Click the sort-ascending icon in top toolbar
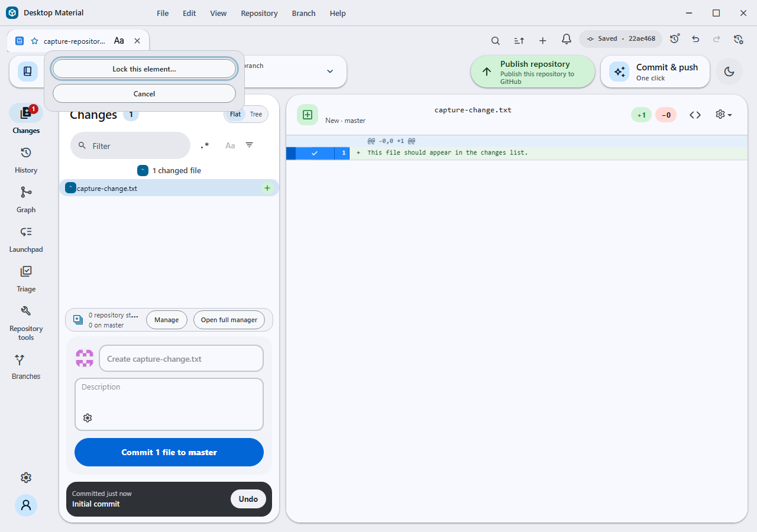Screen dimensions: 757x532 click(519, 40)
